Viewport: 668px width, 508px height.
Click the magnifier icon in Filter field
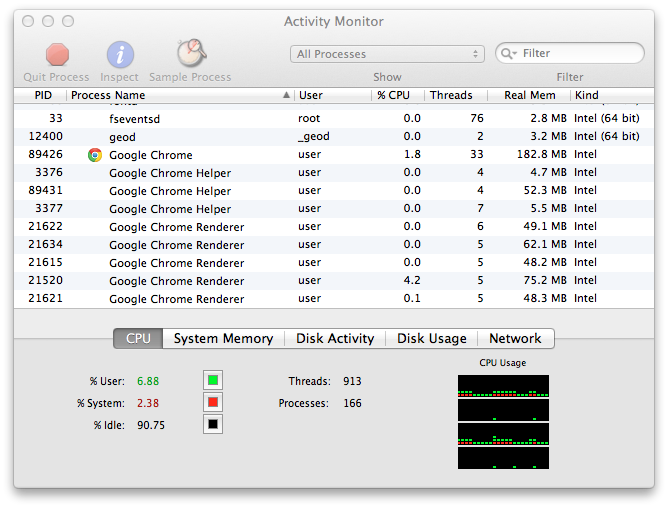pyautogui.click(x=508, y=53)
